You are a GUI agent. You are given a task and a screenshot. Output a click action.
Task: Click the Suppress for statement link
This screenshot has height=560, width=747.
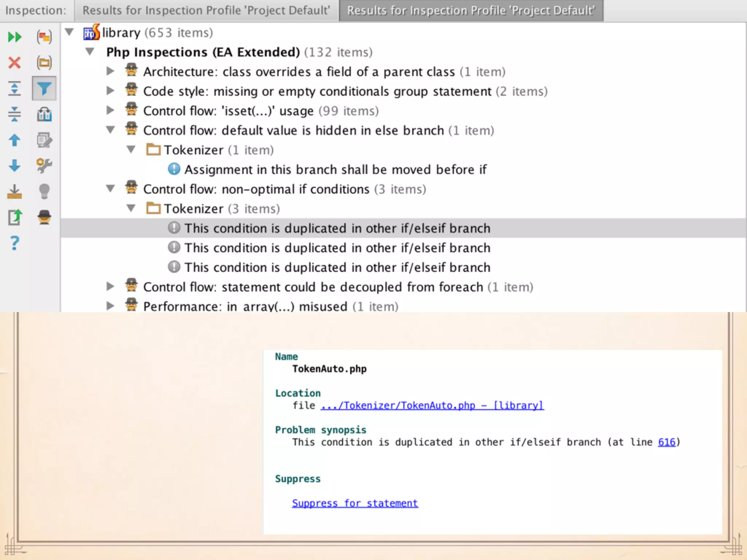[355, 503]
